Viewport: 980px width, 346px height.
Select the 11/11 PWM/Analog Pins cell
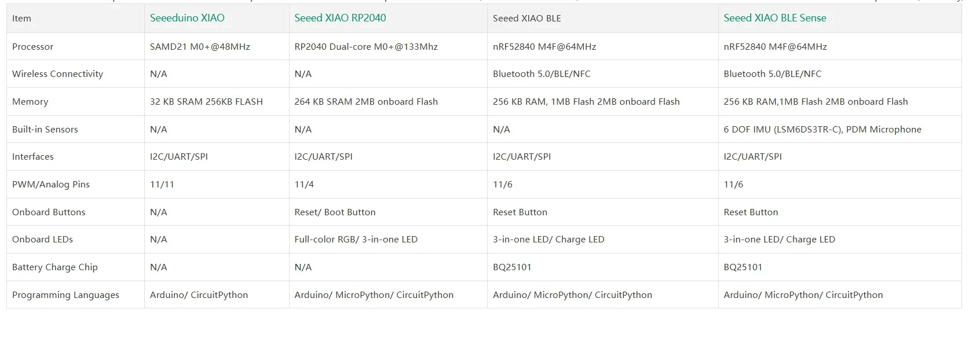[x=162, y=185]
